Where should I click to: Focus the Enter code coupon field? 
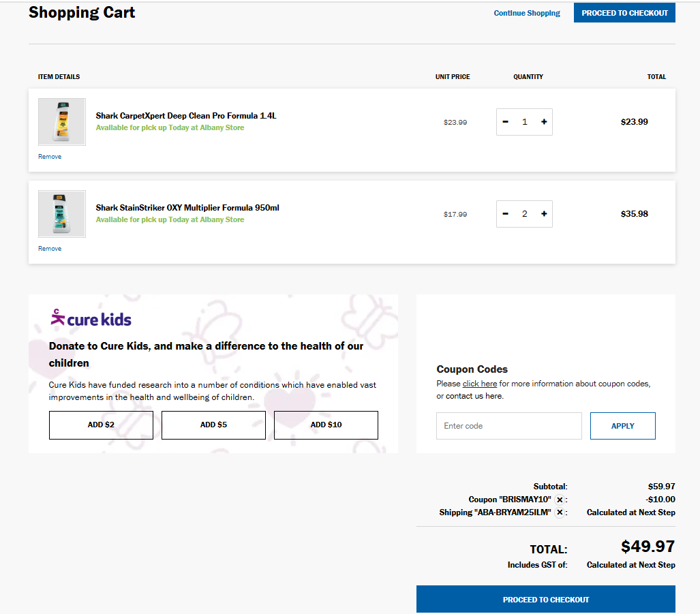509,426
